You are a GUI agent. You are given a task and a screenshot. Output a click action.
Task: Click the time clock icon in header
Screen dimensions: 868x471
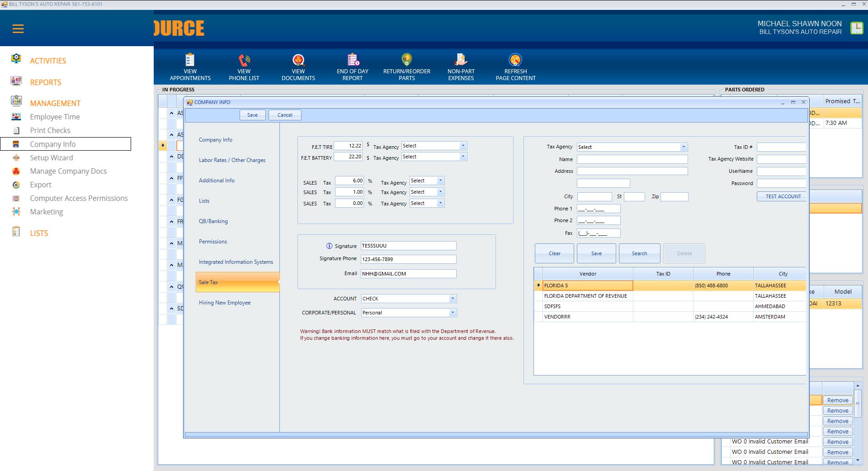pyautogui.click(x=856, y=28)
